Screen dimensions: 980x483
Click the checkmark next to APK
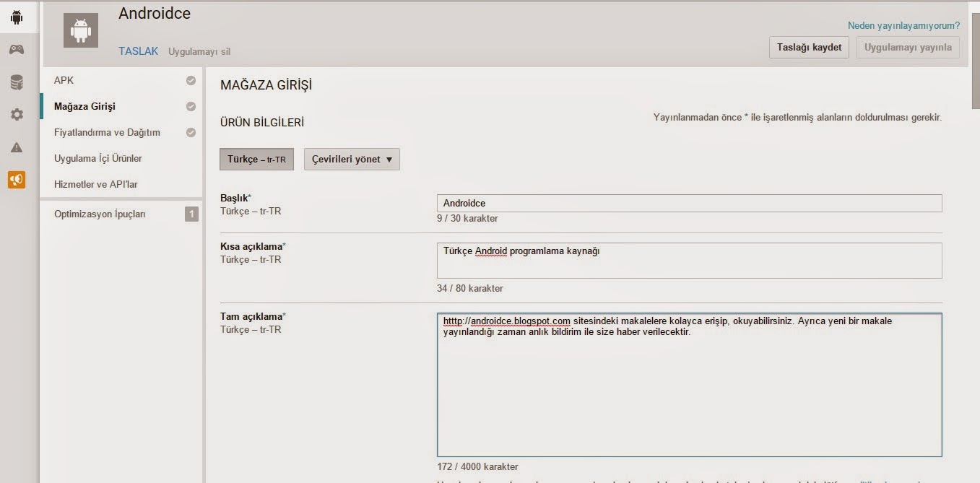[x=191, y=80]
